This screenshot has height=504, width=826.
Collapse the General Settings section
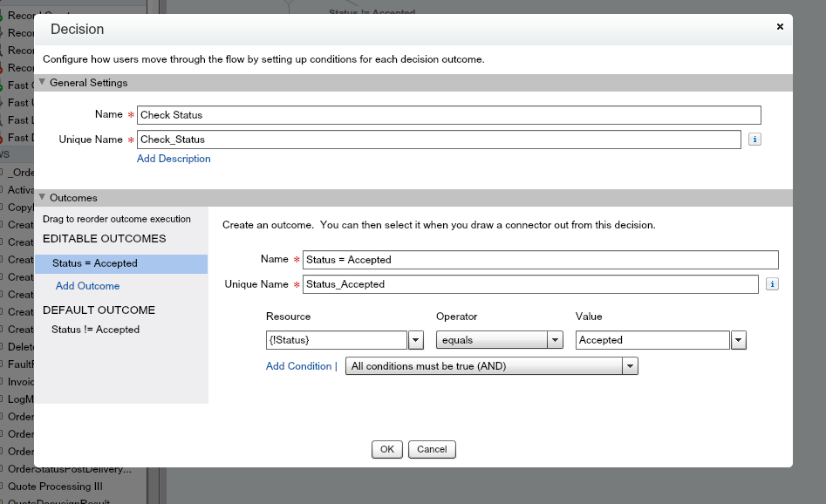[42, 82]
